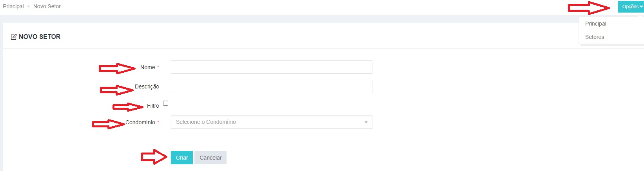
Task: Click the red arrow beside Filtro label
Action: [x=128, y=107]
